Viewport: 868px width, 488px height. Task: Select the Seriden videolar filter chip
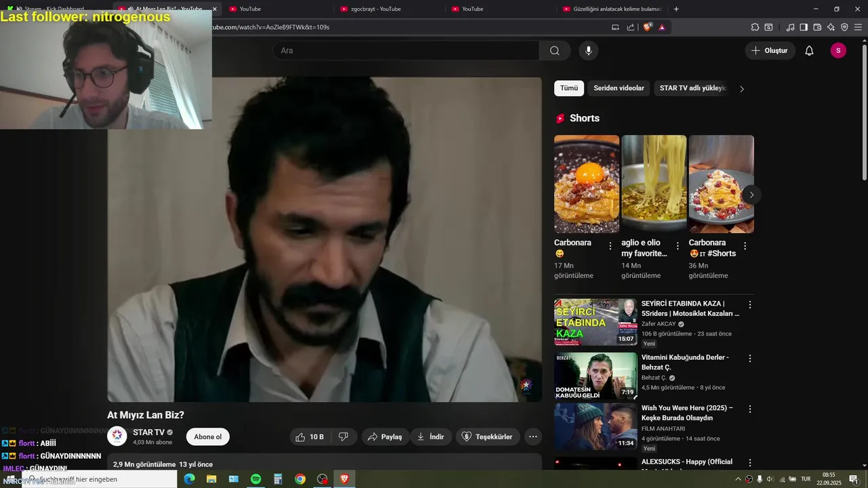[x=618, y=88]
